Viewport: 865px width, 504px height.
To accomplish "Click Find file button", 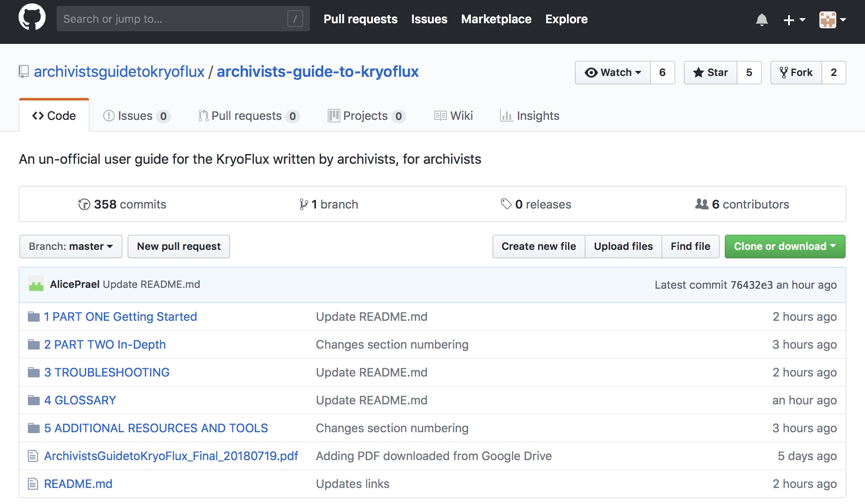I will coord(691,247).
